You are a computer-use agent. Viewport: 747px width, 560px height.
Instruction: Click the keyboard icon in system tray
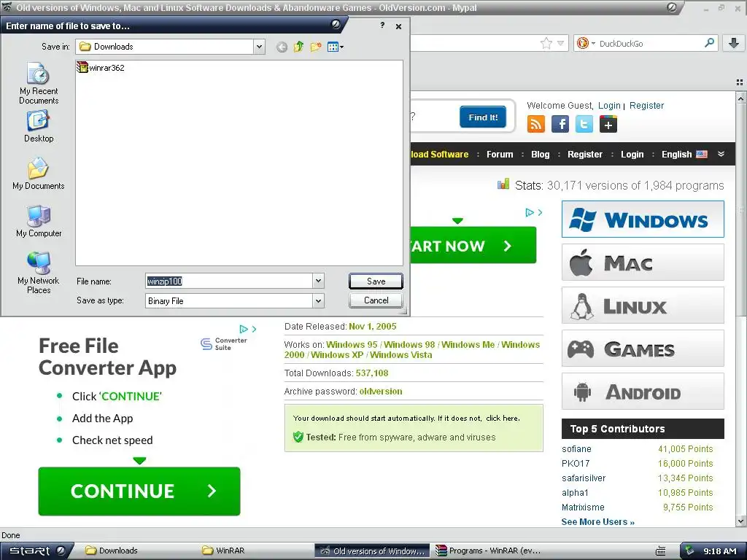660,551
